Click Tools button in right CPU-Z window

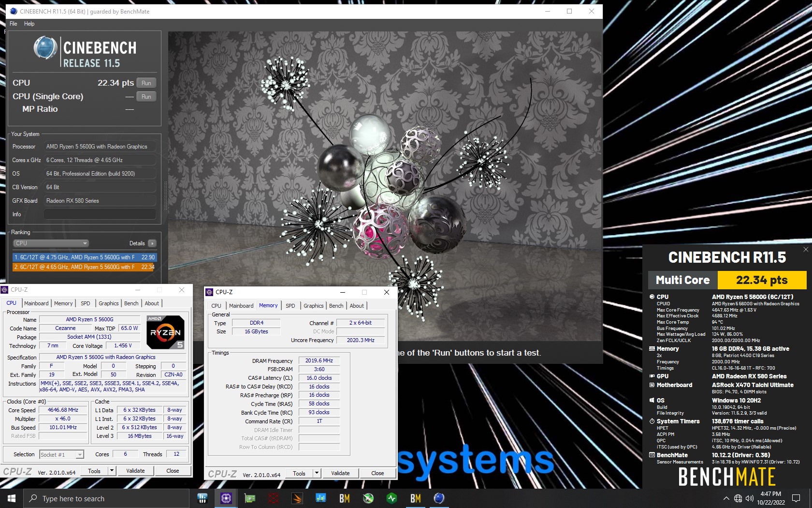[x=299, y=473]
